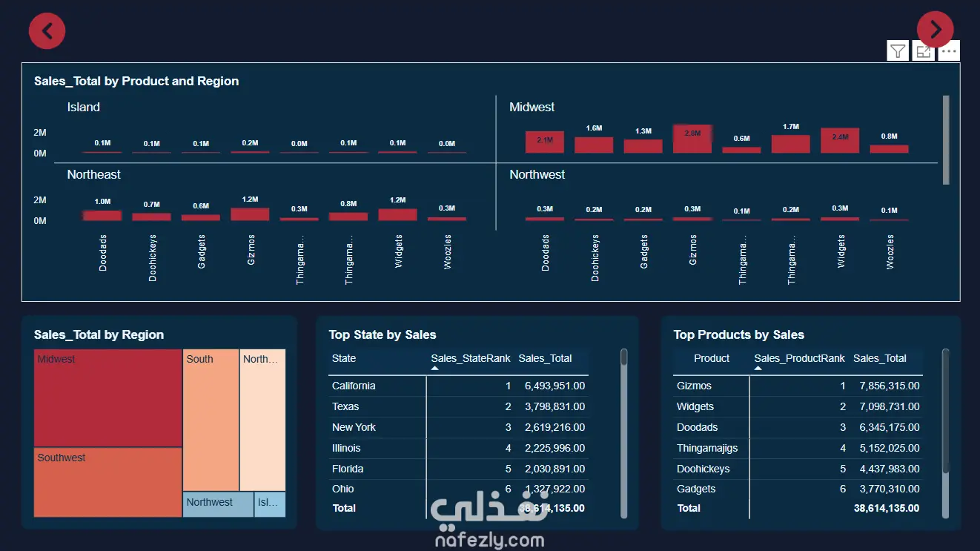
Task: Select the Widgets product row
Action: pos(798,406)
